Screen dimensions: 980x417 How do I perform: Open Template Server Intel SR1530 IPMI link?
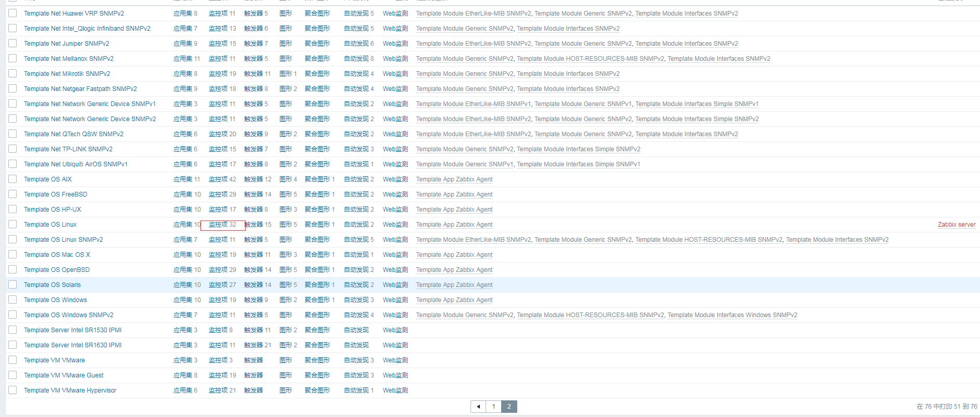click(x=73, y=330)
